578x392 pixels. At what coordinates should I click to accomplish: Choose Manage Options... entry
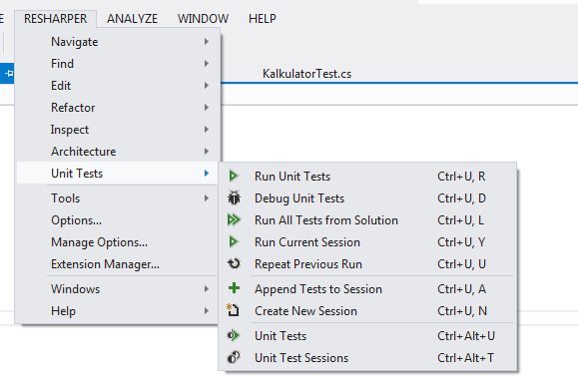click(99, 242)
